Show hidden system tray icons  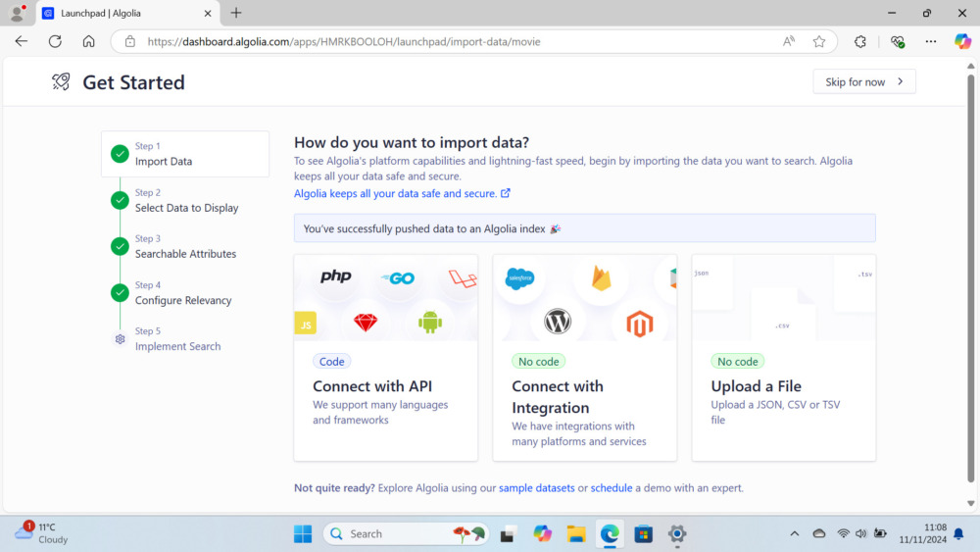click(795, 534)
